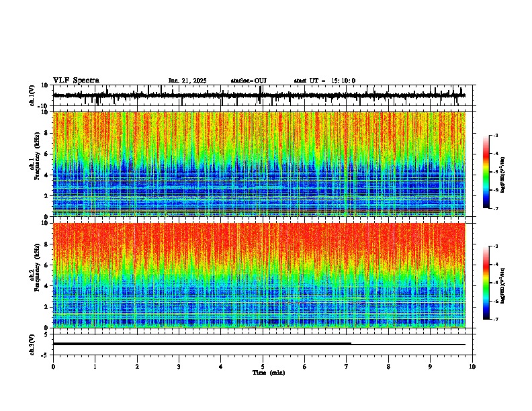Click the '3' tick on the time axis

pos(179,367)
